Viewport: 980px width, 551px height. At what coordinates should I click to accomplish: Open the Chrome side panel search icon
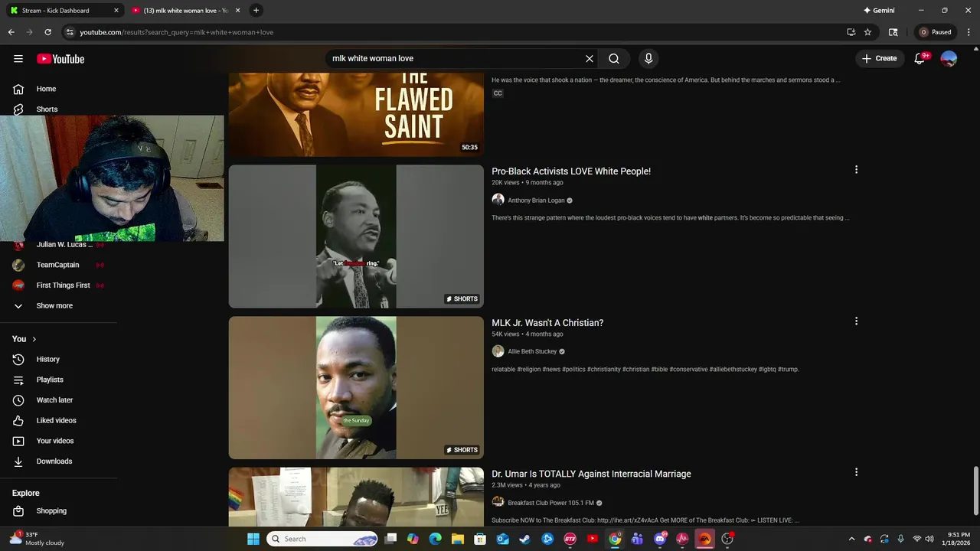pos(893,32)
